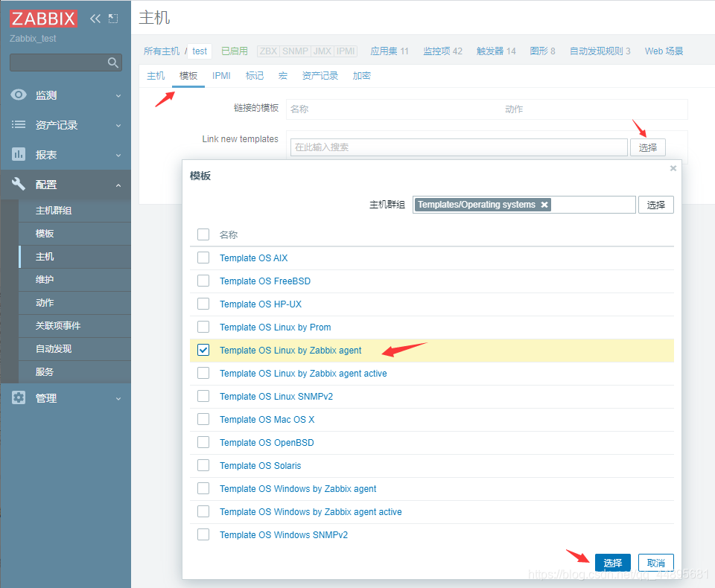Click 选择 button beside 主机群组 field

click(655, 205)
